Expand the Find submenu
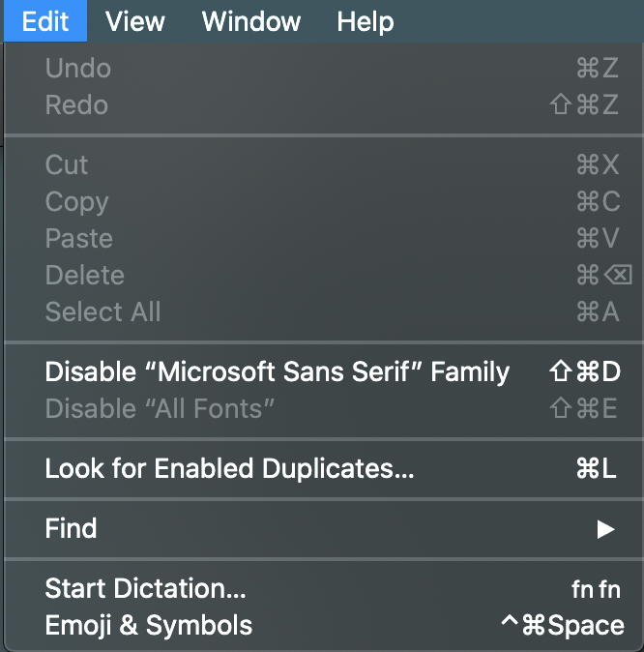644x652 pixels. point(324,528)
